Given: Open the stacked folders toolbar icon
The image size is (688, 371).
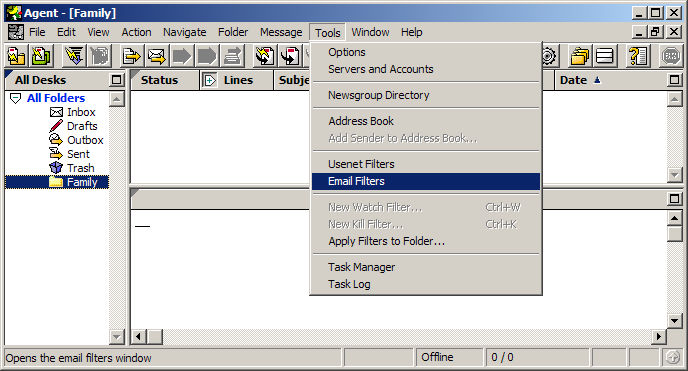Looking at the screenshot, I should click(x=580, y=56).
